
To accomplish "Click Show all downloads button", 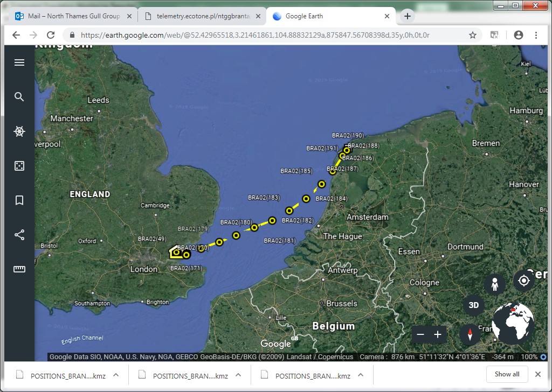I will click(x=507, y=374).
